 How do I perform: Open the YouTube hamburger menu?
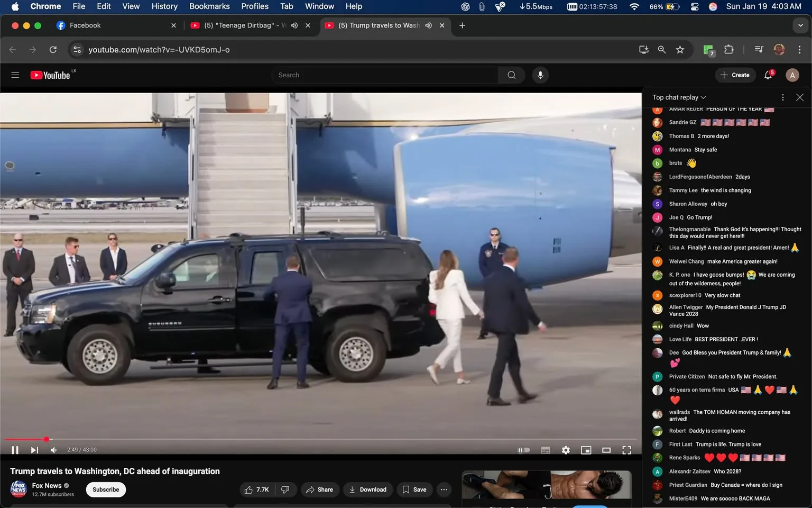click(15, 75)
